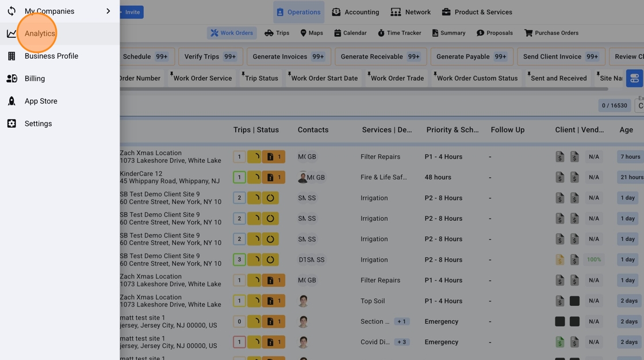
Task: Click the Invite button
Action: coord(132,12)
